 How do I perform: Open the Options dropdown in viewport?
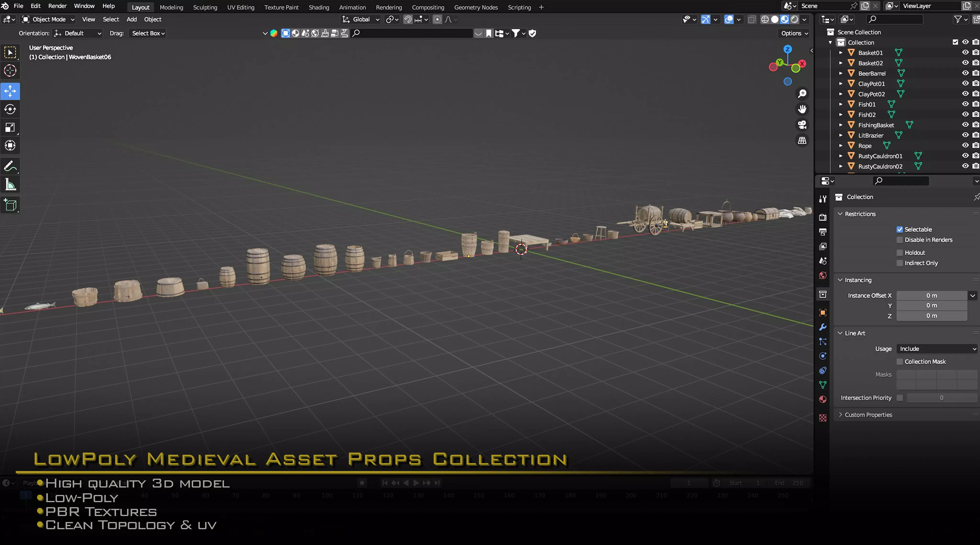click(794, 34)
